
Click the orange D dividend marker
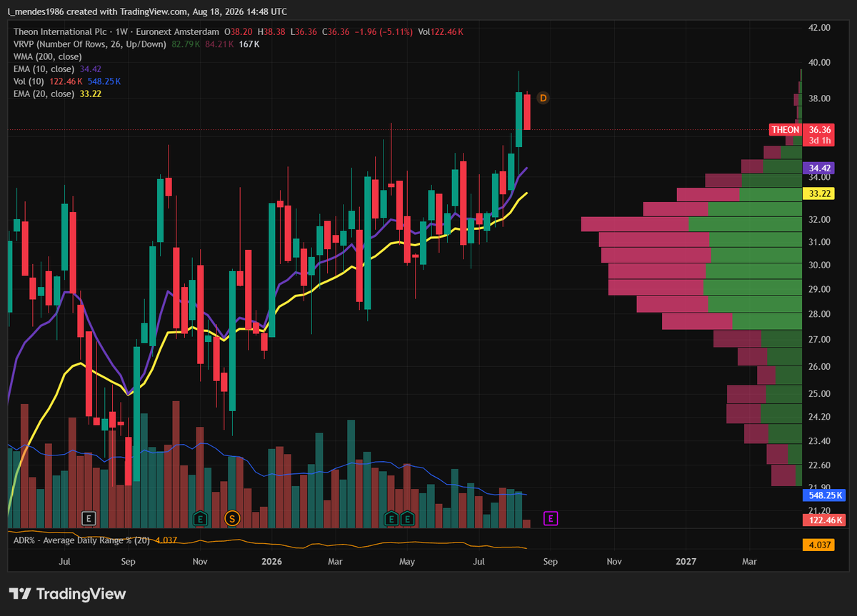(x=543, y=98)
